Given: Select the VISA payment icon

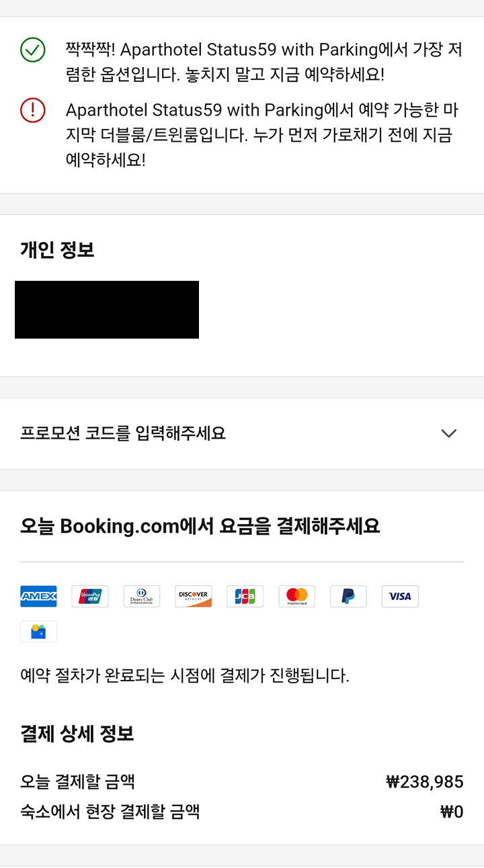Looking at the screenshot, I should click(x=400, y=596).
